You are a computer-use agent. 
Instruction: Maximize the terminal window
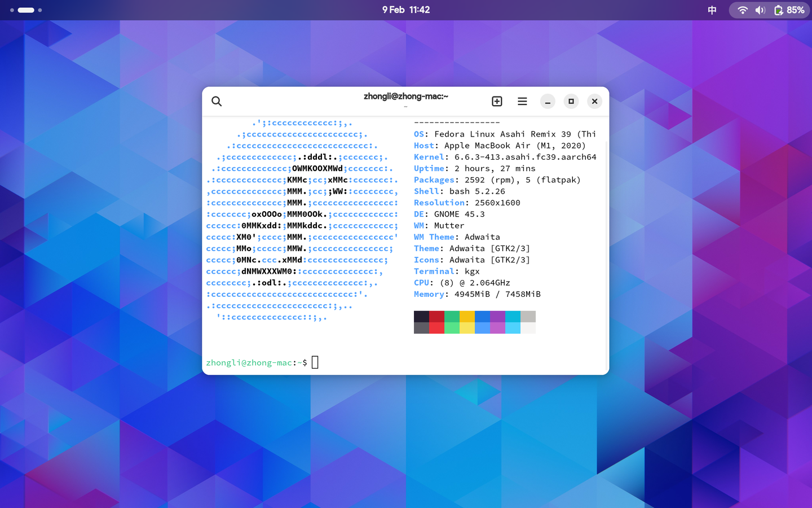tap(571, 101)
